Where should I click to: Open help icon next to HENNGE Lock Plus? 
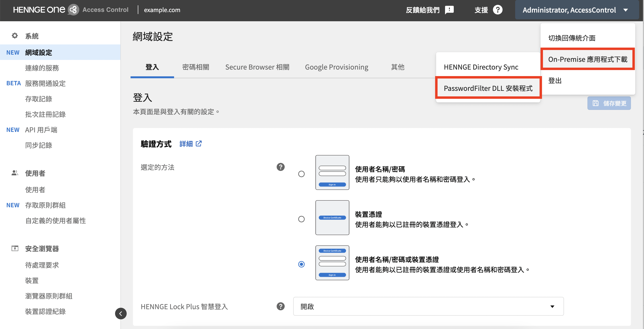[x=280, y=306]
